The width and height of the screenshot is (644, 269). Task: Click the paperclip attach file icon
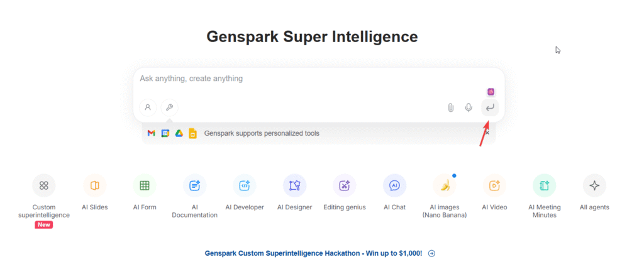point(450,107)
